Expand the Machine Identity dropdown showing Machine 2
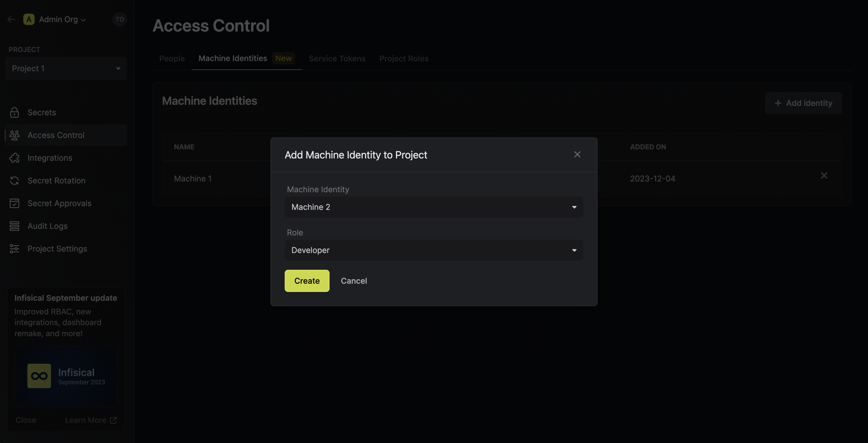Viewport: 868px width, 443px height. coord(434,207)
